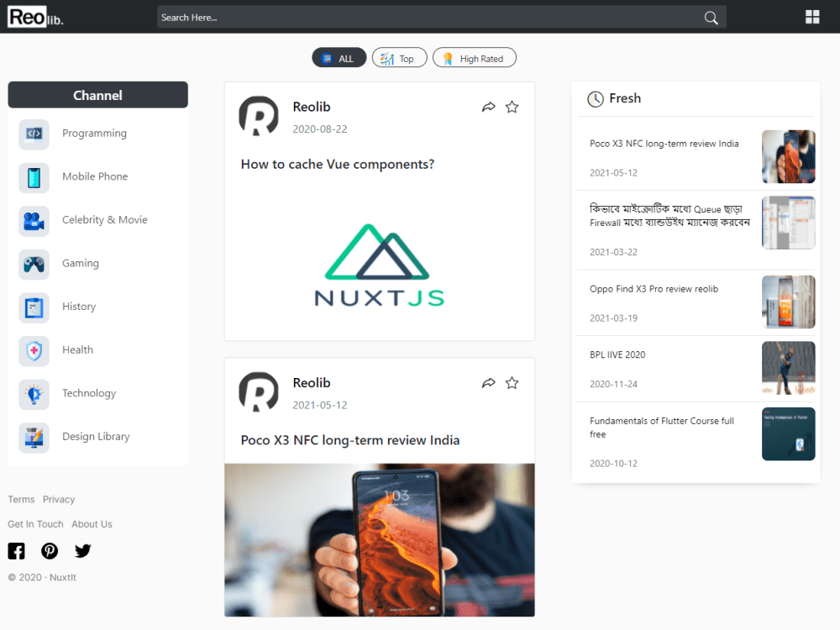Click the Reolib logo in header
Image resolution: width=840 pixels, height=630 pixels.
click(35, 17)
